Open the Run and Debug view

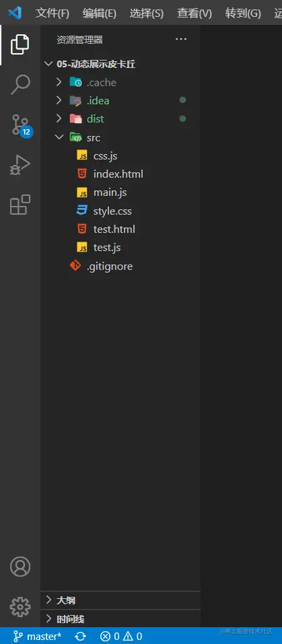click(20, 165)
